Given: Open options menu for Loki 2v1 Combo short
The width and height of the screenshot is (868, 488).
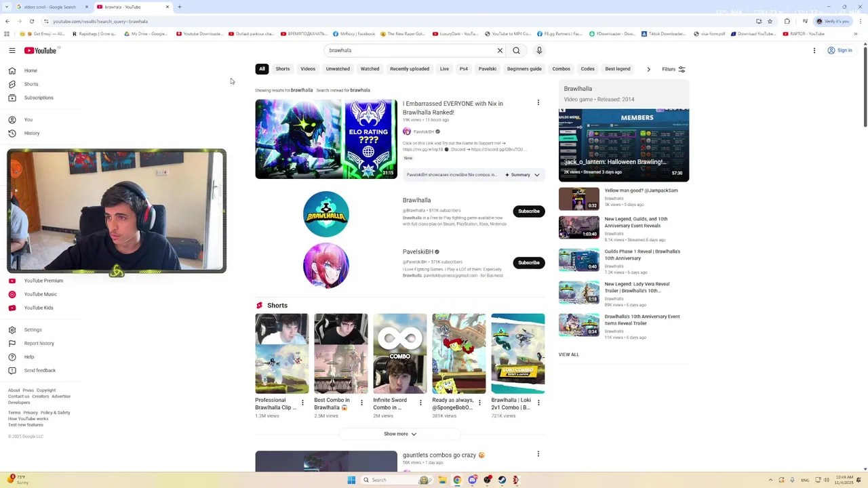Looking at the screenshot, I should pyautogui.click(x=538, y=403).
